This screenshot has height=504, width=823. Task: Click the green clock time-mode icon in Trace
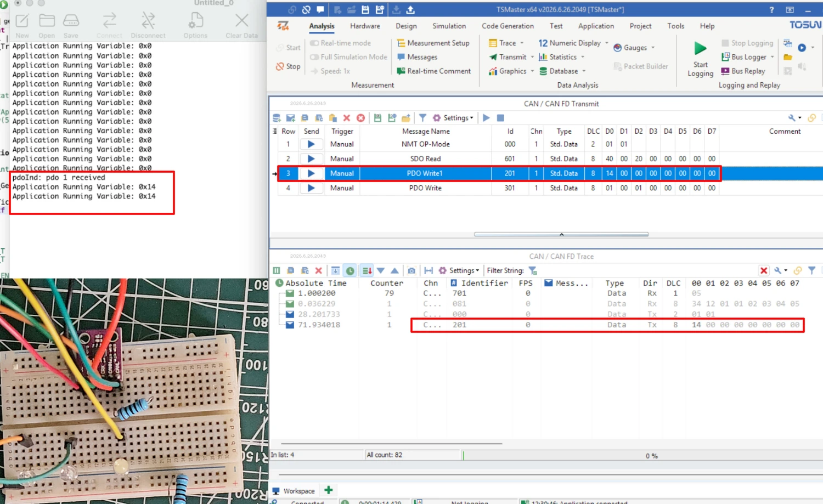coord(350,270)
